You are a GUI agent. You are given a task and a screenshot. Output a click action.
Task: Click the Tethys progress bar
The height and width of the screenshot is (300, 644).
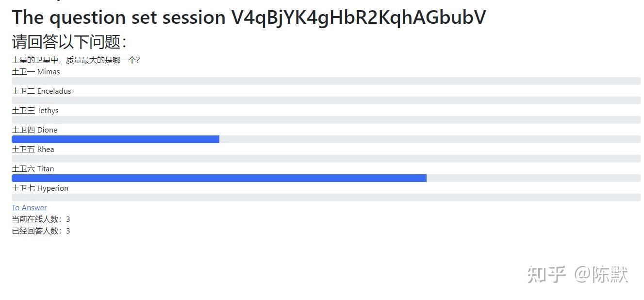[x=326, y=120]
